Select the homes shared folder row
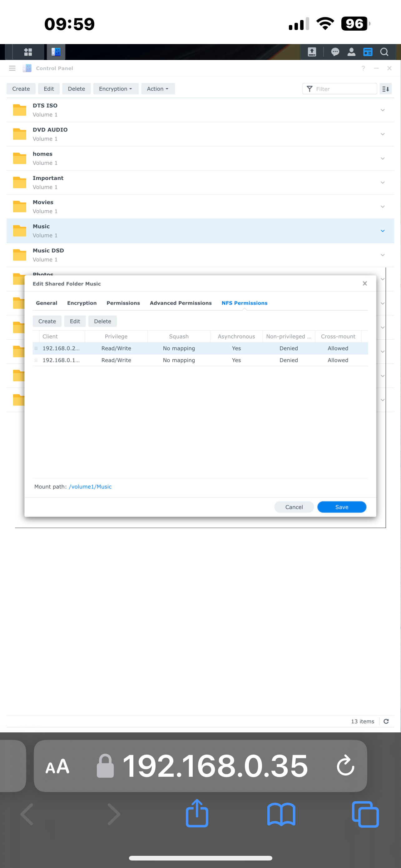 point(200,158)
